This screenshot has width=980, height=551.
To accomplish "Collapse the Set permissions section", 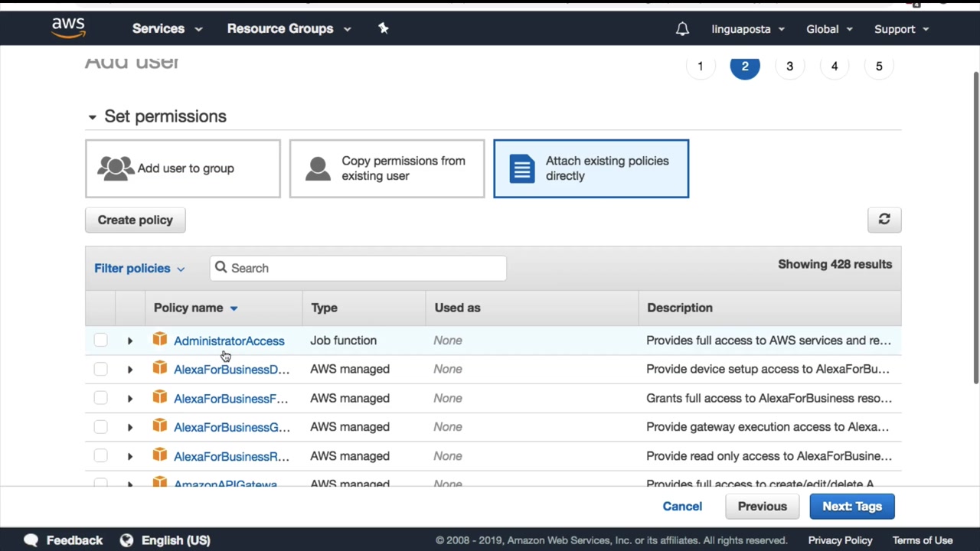I will pos(92,117).
